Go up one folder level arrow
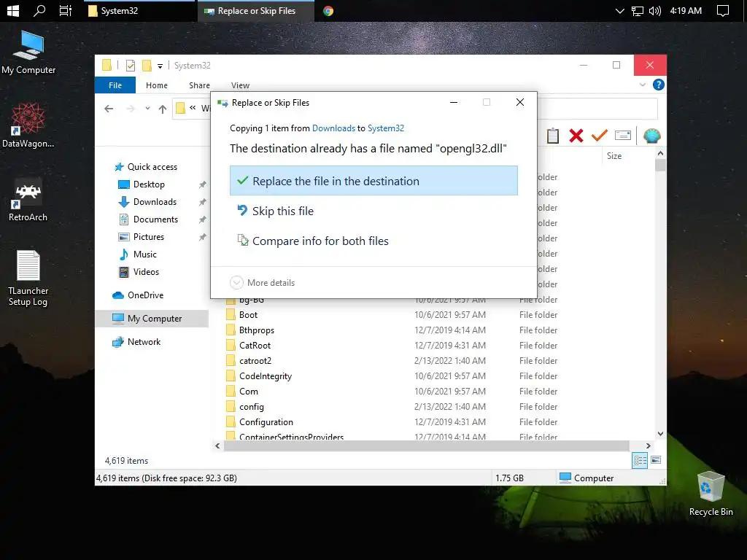747x560 pixels. pyautogui.click(x=163, y=109)
